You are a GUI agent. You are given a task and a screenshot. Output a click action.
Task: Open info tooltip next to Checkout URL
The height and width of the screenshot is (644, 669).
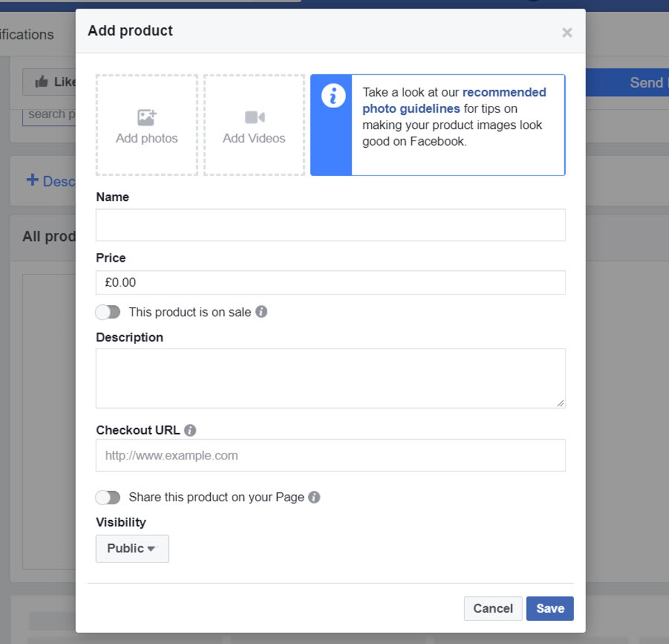point(190,430)
